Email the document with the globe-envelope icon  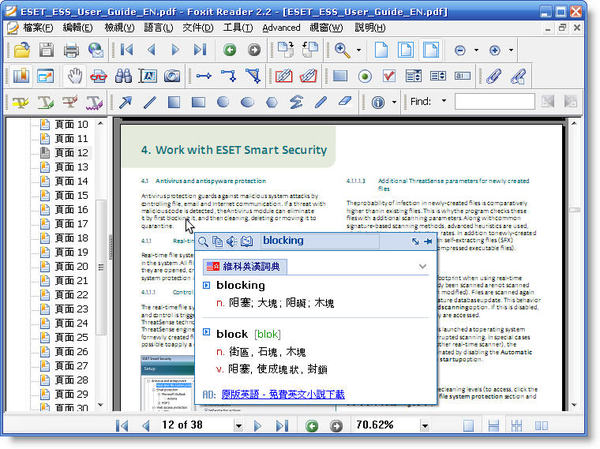coord(96,50)
